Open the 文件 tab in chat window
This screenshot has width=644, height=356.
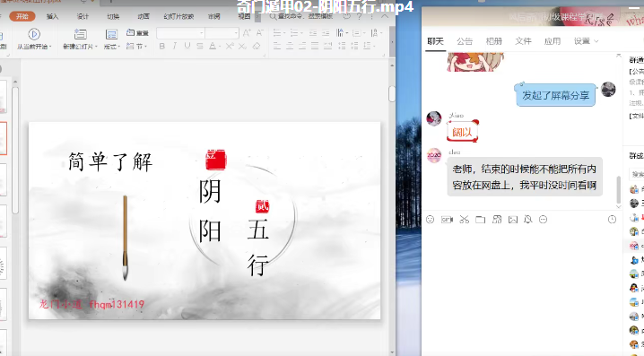coord(523,41)
